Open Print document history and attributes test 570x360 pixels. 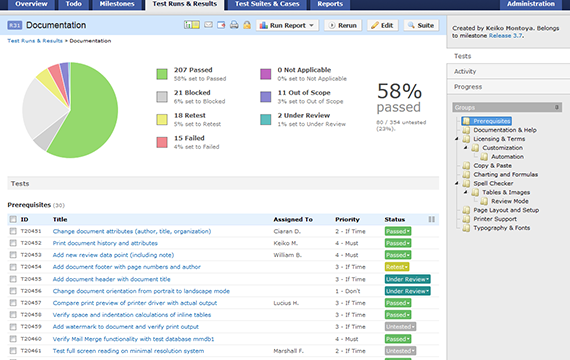pos(105,243)
